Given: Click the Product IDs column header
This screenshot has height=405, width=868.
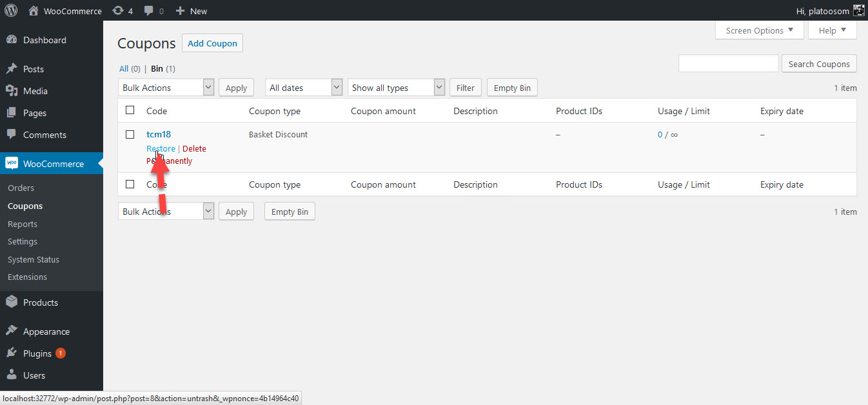Looking at the screenshot, I should (x=579, y=111).
